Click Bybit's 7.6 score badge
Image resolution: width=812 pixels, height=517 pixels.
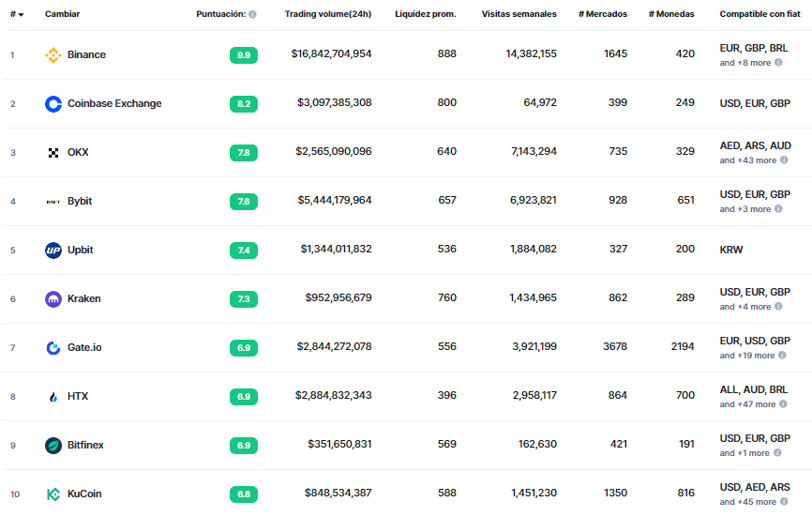244,202
